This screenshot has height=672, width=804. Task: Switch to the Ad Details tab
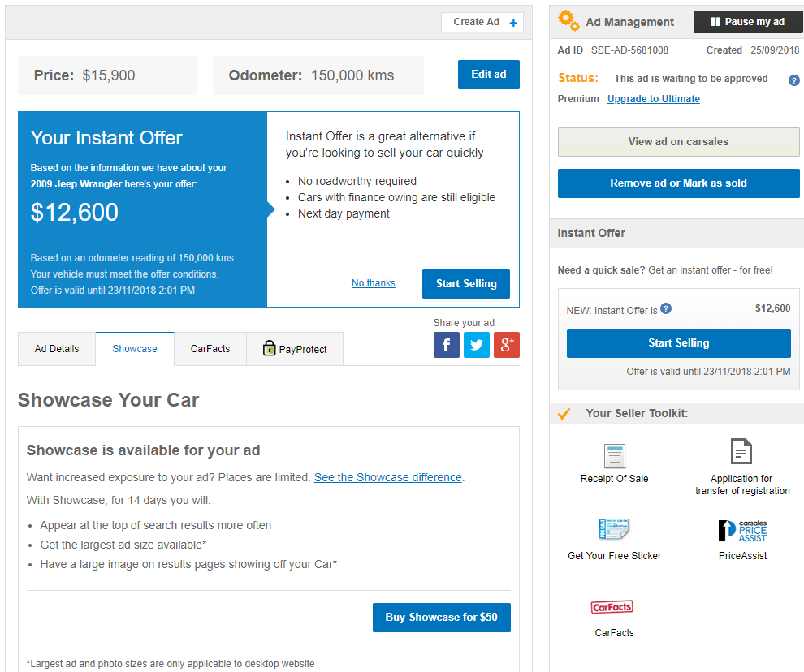coord(56,349)
